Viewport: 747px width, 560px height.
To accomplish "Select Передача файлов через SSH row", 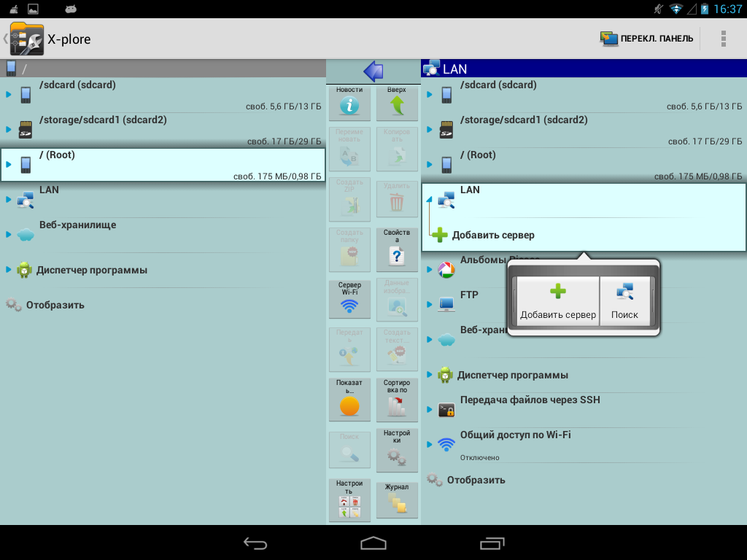I will coord(584,410).
